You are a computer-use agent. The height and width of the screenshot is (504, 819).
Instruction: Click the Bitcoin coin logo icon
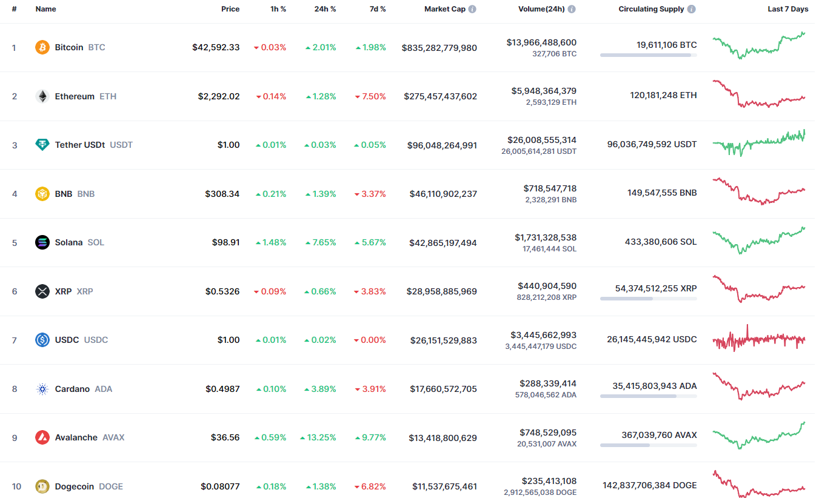(x=42, y=47)
